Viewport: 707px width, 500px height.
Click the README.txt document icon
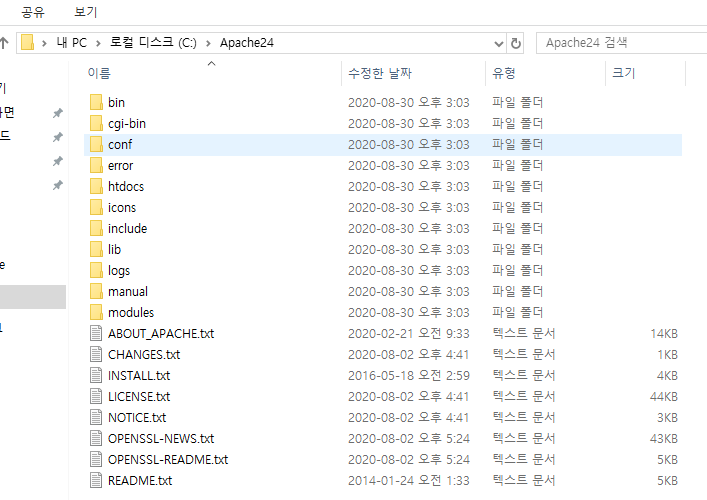tap(96, 480)
